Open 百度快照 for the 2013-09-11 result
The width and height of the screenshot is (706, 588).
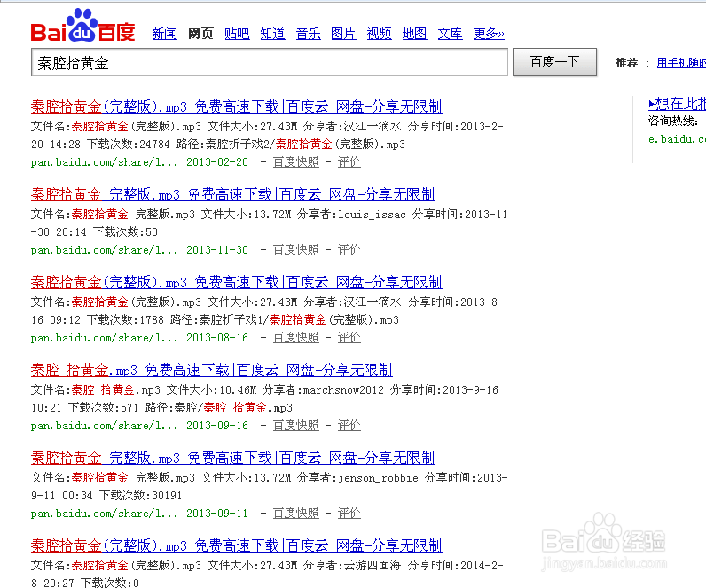296,514
